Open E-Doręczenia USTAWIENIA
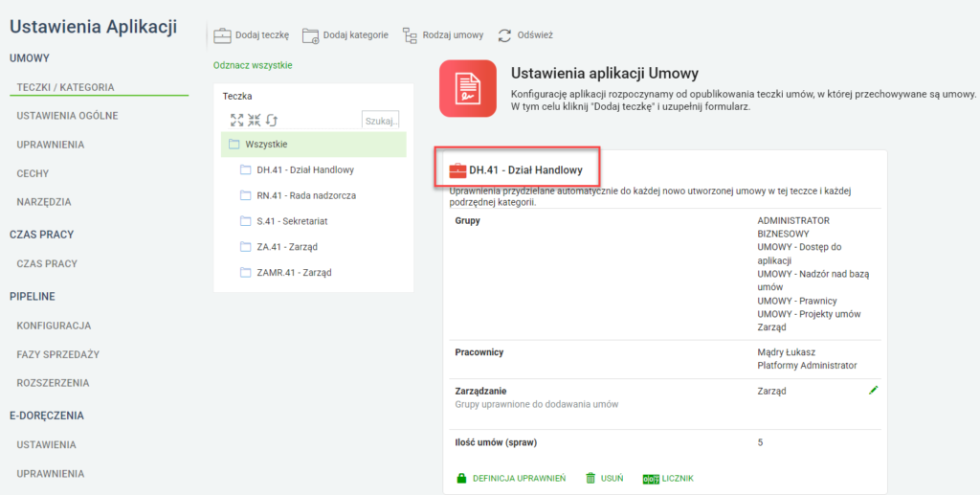Screen dimensions: 980x495 (46, 445)
